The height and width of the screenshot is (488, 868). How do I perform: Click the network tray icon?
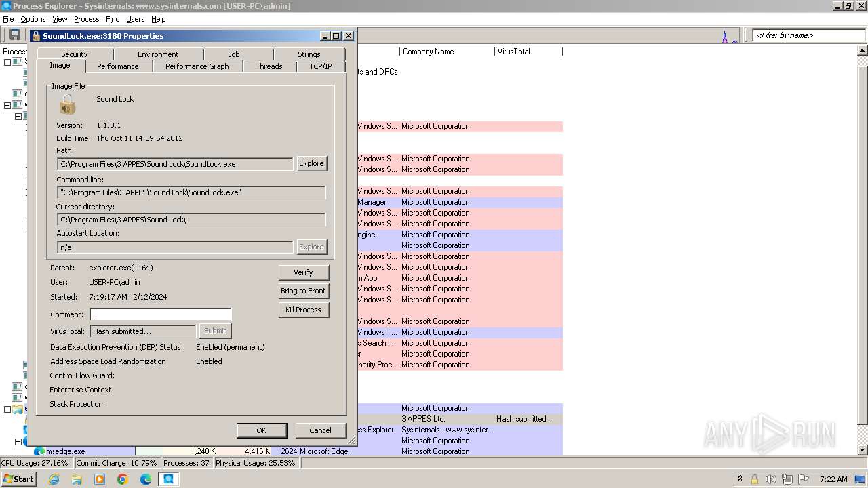787,479
